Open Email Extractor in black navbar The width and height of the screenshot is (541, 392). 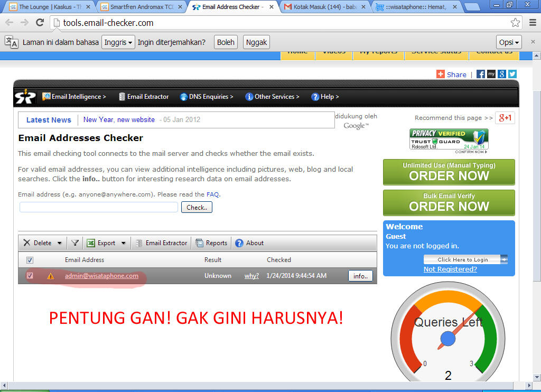coord(144,97)
